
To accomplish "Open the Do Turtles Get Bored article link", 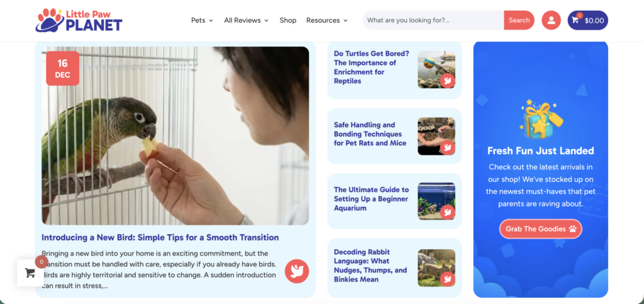I will (371, 67).
